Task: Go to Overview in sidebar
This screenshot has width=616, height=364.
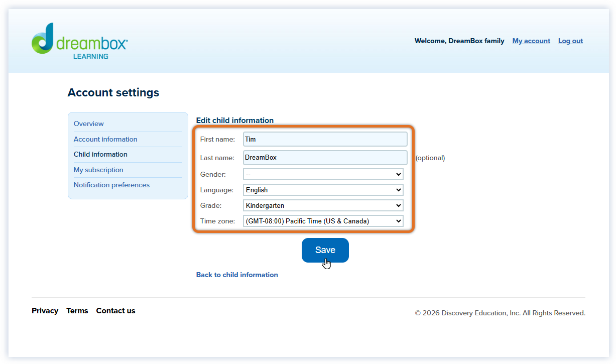Action: coord(89,124)
